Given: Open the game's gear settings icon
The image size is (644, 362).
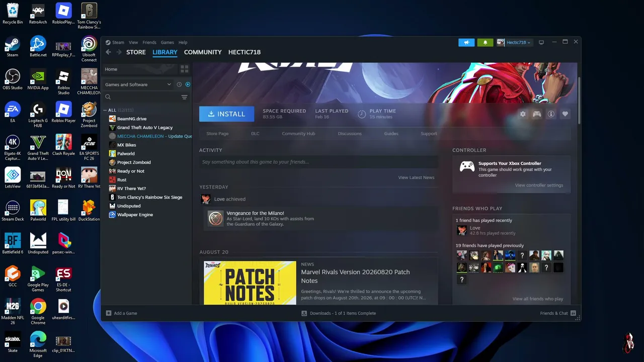Looking at the screenshot, I should click(x=523, y=114).
